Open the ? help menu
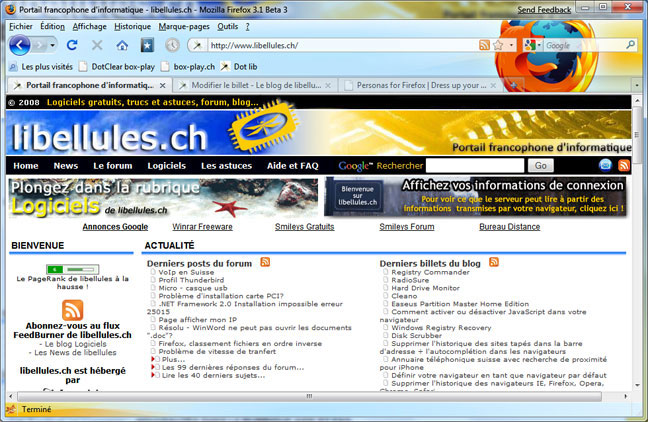 [x=247, y=26]
